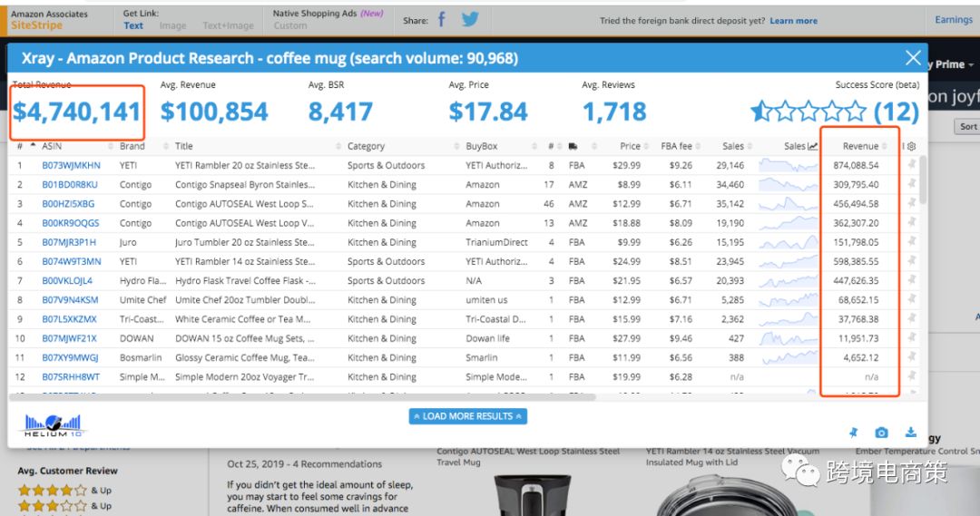Sort table by Price column

(630, 146)
